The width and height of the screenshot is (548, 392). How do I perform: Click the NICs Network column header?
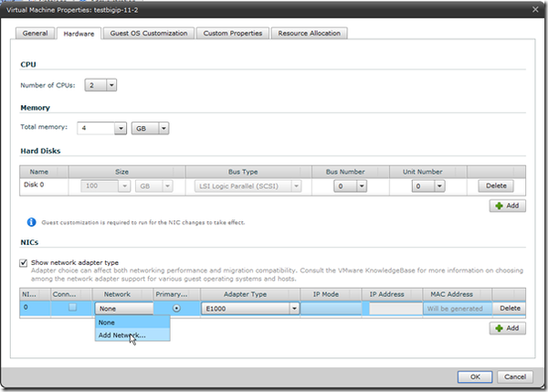[x=122, y=294]
